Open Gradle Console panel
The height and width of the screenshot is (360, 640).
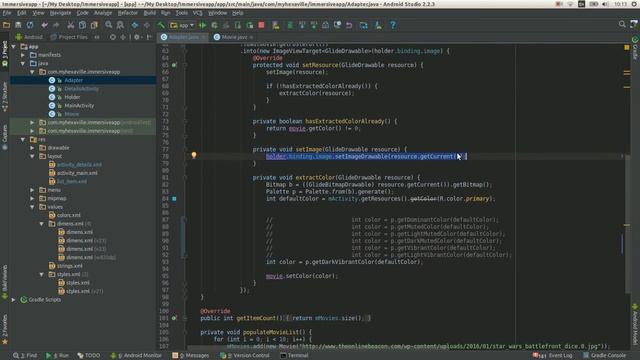coord(604,356)
